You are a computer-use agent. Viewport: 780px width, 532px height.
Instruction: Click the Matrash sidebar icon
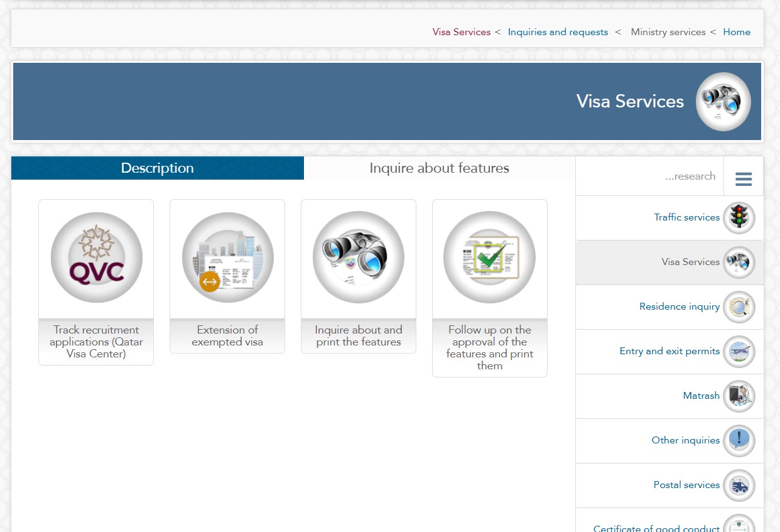[x=739, y=396]
